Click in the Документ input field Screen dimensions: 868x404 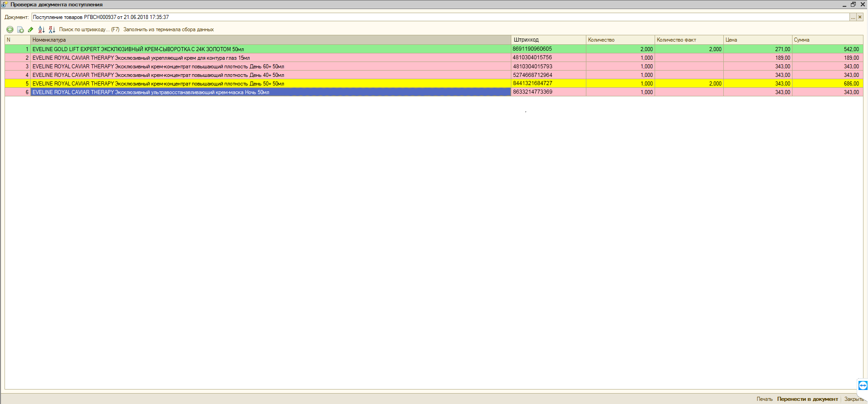[x=407, y=17]
